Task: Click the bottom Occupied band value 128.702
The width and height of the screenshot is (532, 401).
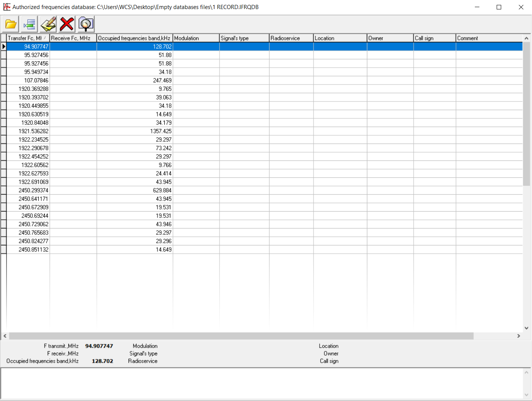Action: 102,361
